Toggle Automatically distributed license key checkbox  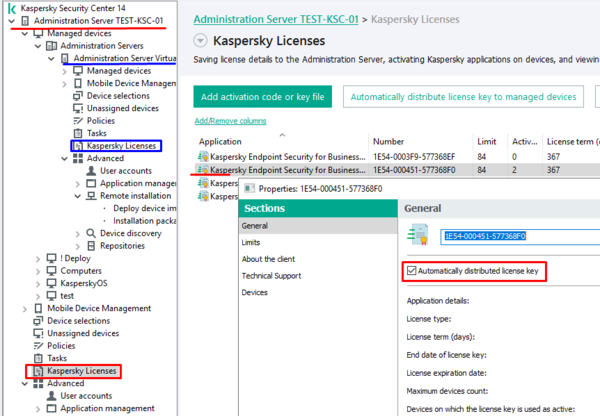point(411,271)
